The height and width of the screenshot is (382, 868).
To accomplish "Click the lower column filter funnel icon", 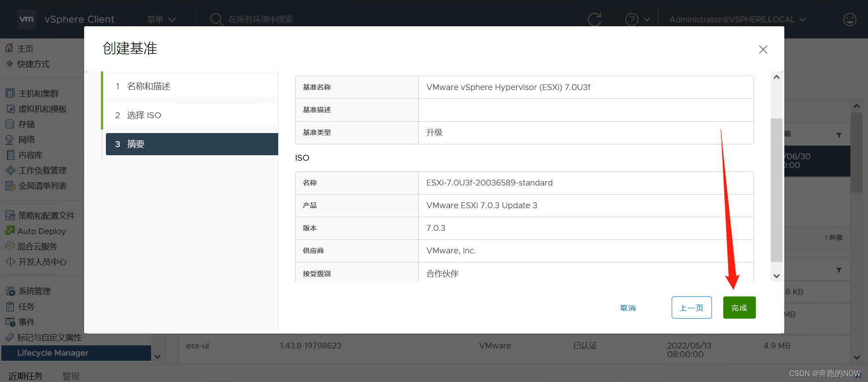I will pyautogui.click(x=839, y=270).
